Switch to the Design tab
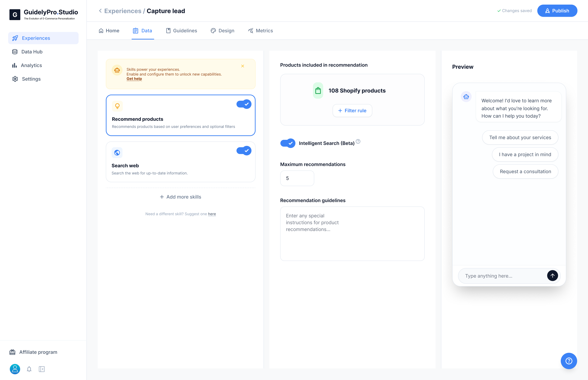 pyautogui.click(x=222, y=31)
